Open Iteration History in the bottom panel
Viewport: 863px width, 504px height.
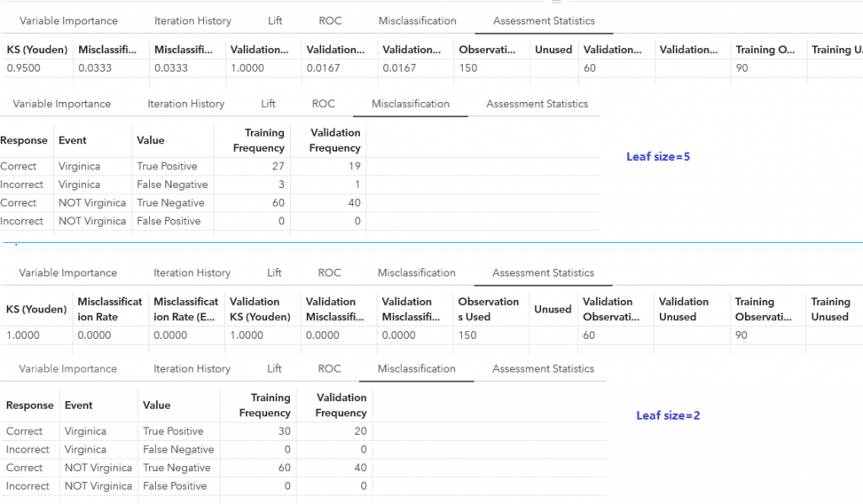(x=191, y=368)
